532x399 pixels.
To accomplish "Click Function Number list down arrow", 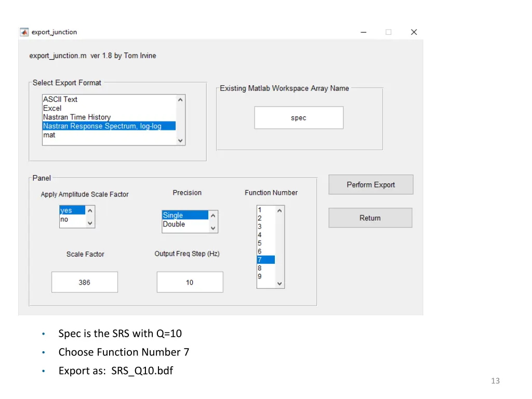I will point(280,284).
